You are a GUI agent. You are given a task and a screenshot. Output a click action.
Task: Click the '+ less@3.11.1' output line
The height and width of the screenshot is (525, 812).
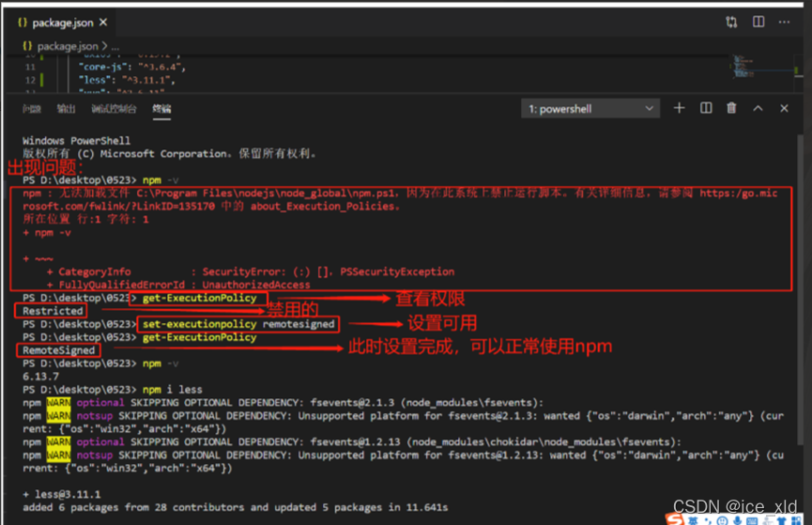[62, 494]
